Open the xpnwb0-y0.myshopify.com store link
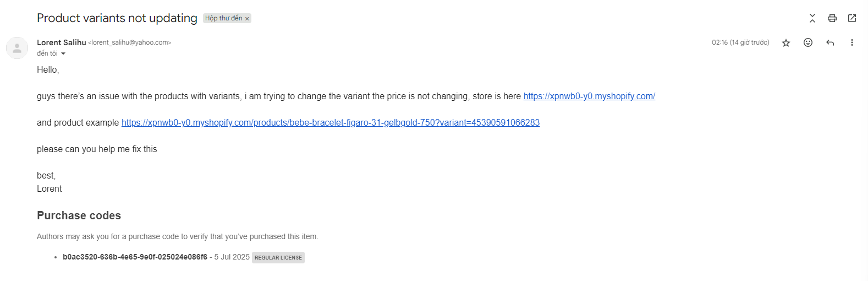Image resolution: width=868 pixels, height=281 pixels. click(x=589, y=96)
